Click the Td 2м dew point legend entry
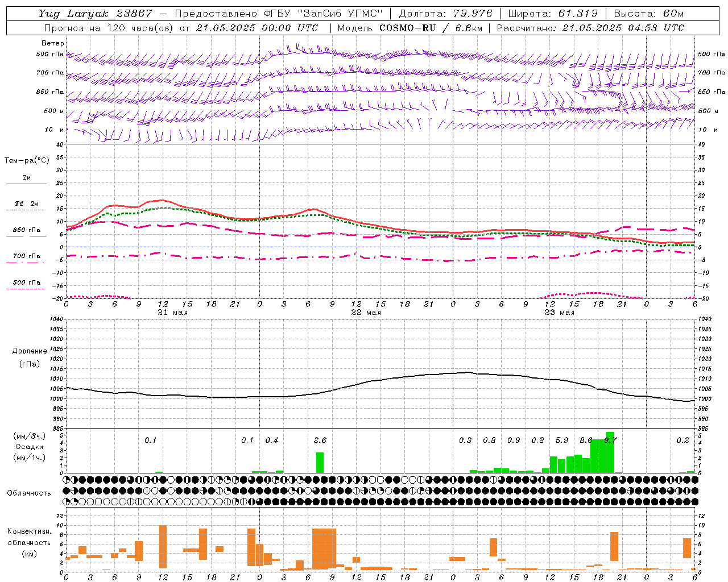728x582 pixels. pyautogui.click(x=27, y=203)
